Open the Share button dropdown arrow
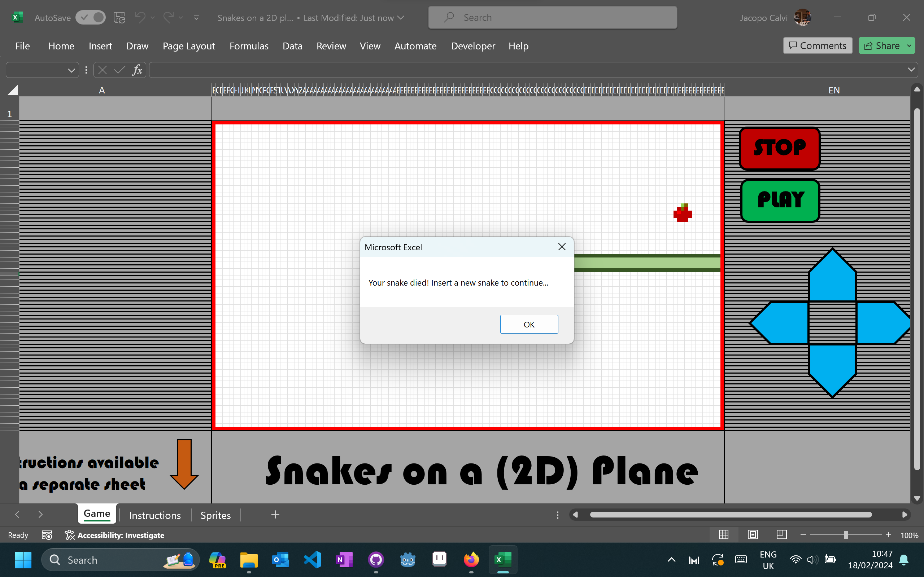924x577 pixels. click(909, 46)
